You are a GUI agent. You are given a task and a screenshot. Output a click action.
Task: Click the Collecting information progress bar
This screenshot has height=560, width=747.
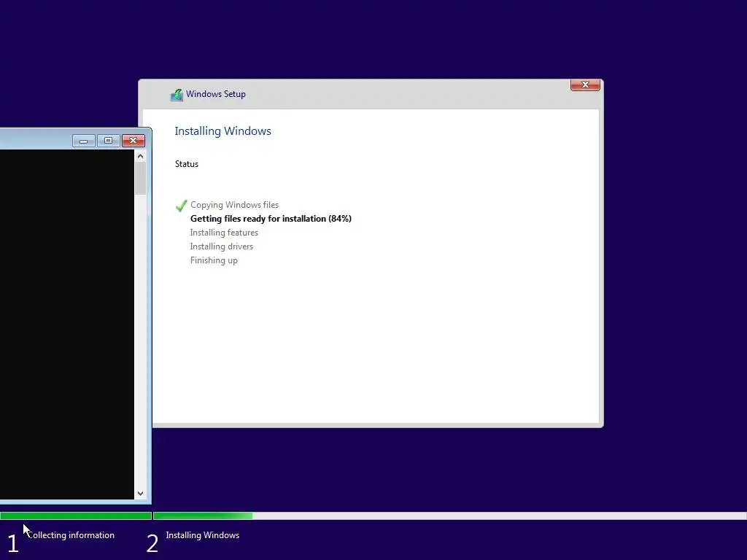click(76, 516)
